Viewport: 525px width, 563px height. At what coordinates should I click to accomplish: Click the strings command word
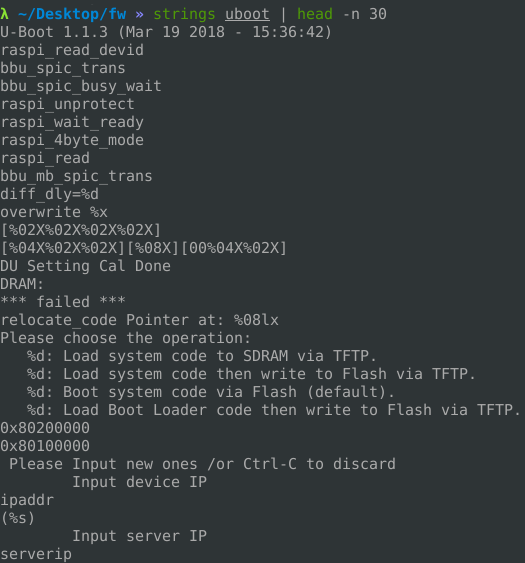point(184,15)
